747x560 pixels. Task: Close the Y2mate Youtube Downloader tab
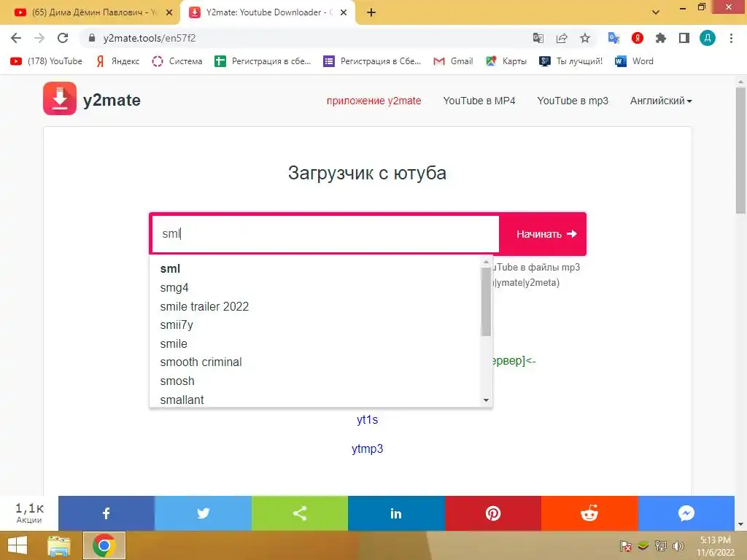(344, 13)
